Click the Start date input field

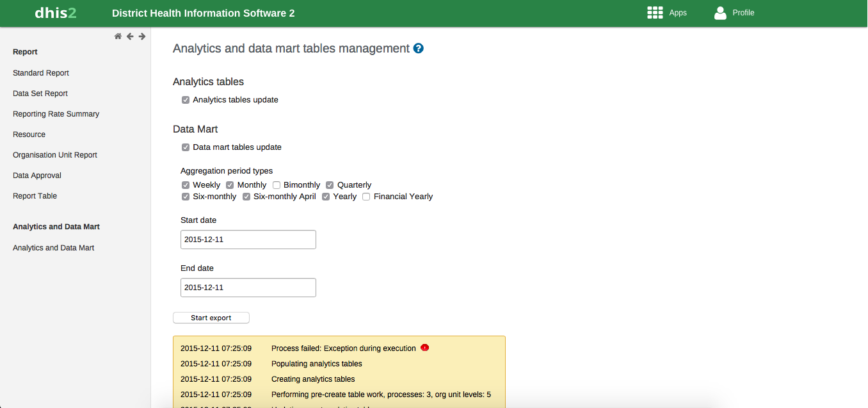coord(248,240)
